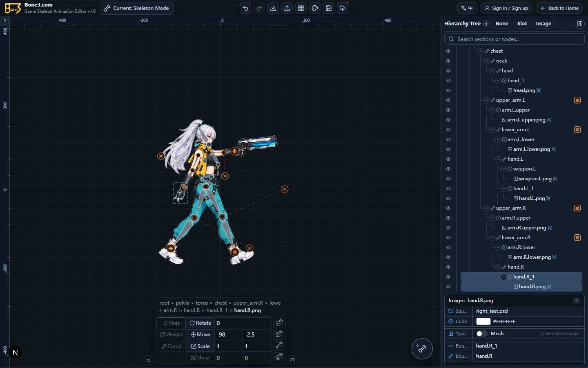The image size is (588, 368).
Task: Collapse the right hierarchy panel
Action: (579, 24)
